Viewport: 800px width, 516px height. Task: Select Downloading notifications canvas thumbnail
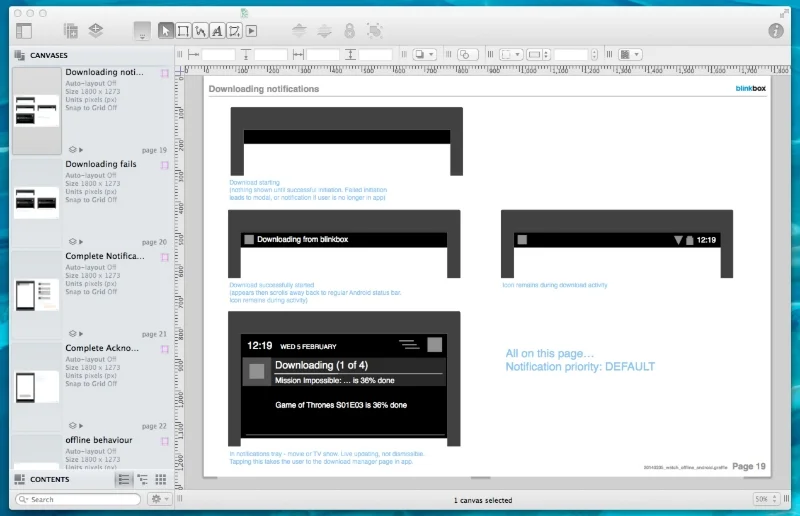[x=37, y=111]
